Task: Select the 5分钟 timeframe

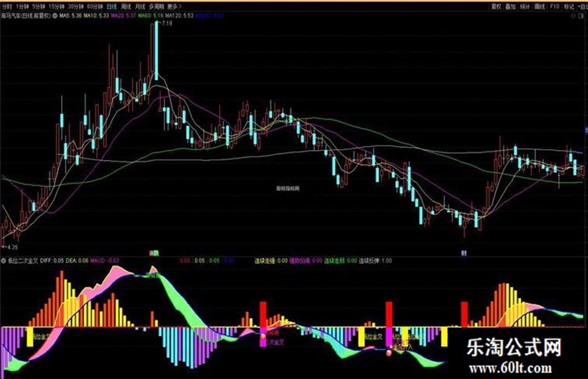Action: point(38,6)
